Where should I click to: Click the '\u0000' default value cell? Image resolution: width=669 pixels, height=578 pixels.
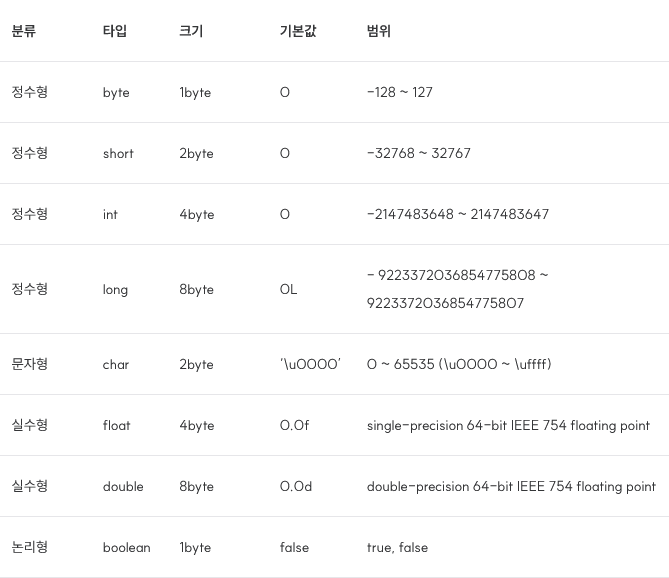coord(310,364)
